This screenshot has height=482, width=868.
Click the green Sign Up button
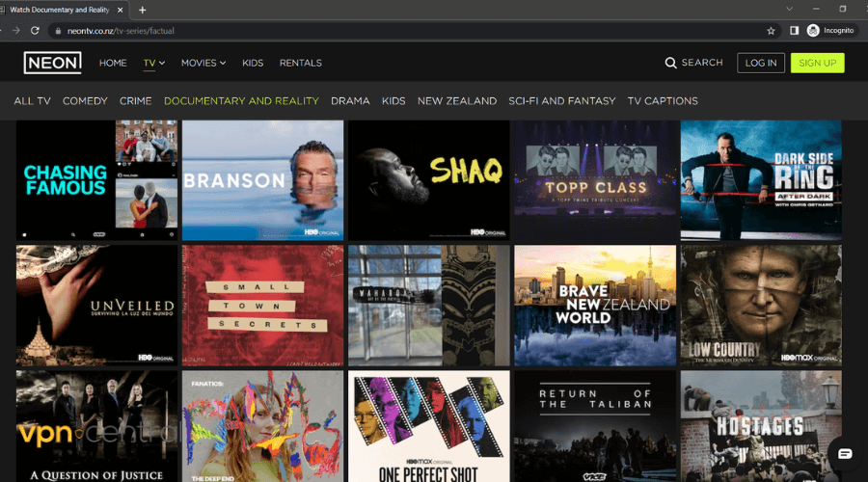[x=817, y=63]
